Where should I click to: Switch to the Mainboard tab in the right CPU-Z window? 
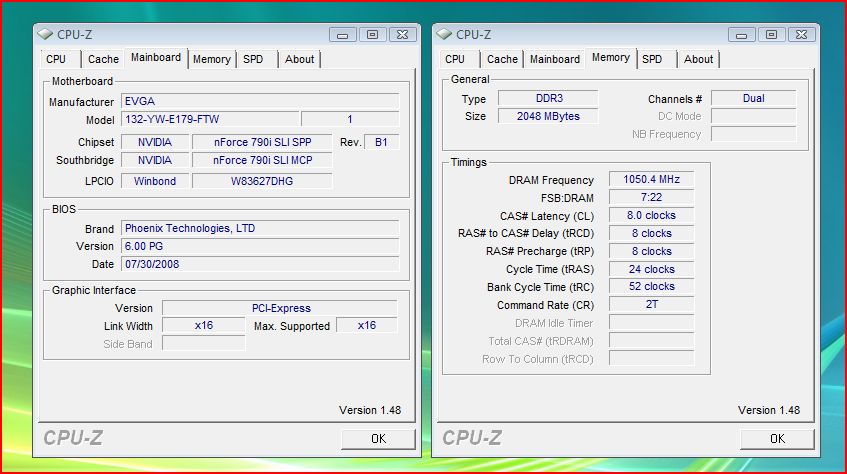pyautogui.click(x=555, y=59)
